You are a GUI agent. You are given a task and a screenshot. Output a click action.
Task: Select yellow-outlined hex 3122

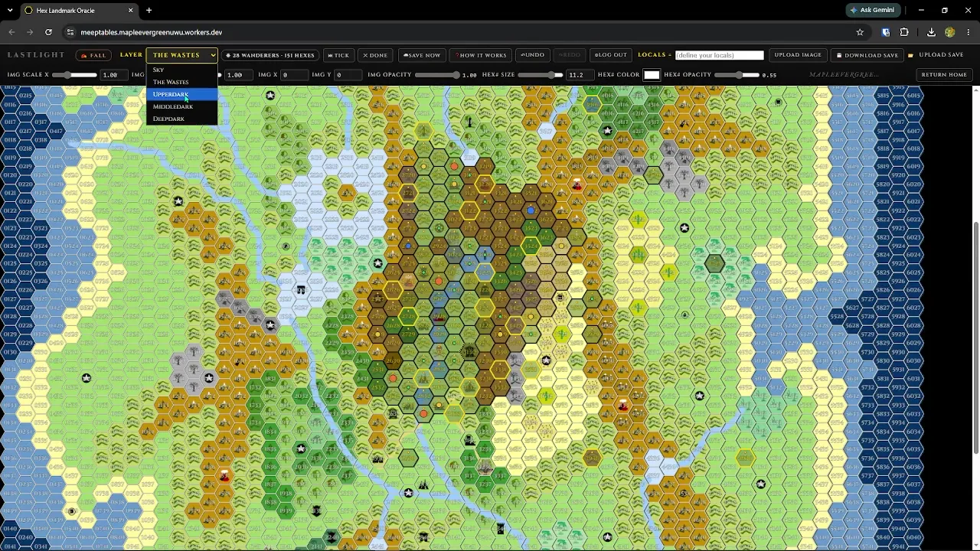[x=469, y=210]
